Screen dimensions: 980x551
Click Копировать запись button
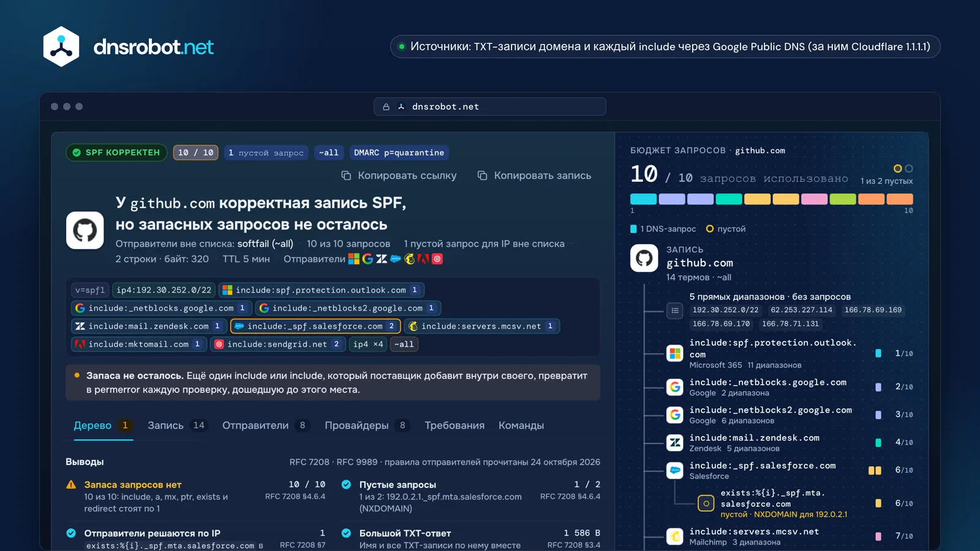coord(534,176)
